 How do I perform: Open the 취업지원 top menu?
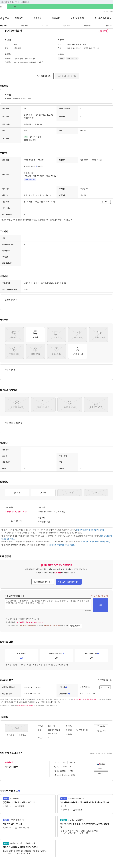tap(37, 18)
